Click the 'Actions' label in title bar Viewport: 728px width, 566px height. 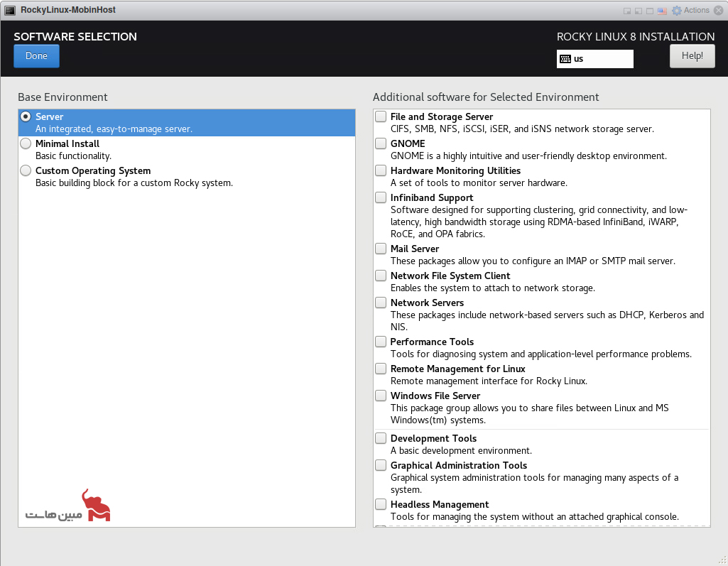coord(697,10)
